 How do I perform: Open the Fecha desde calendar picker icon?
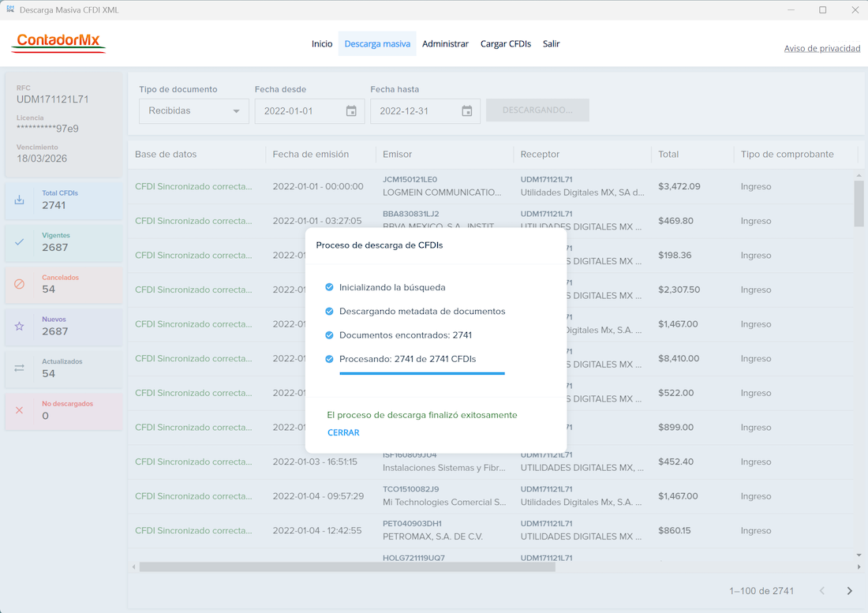point(351,111)
